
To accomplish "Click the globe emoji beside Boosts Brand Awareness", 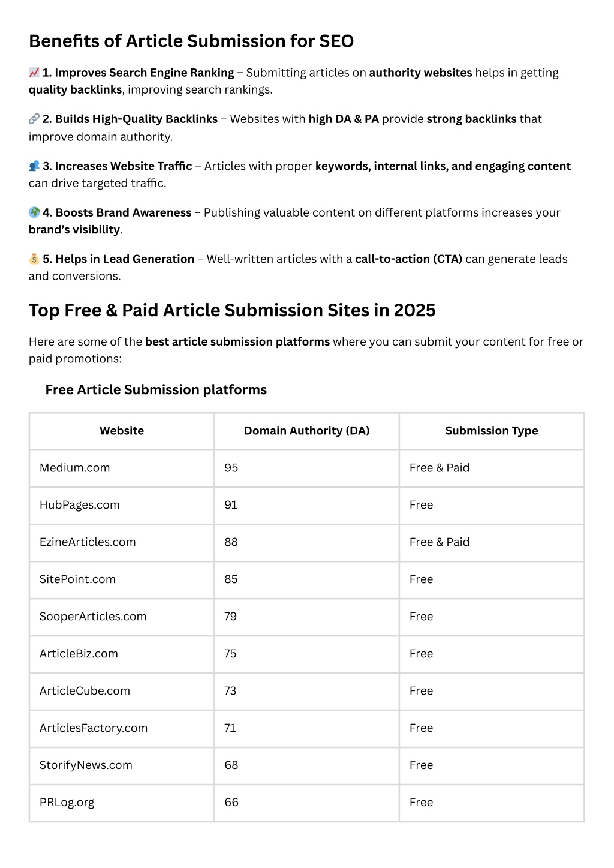I will tap(34, 212).
